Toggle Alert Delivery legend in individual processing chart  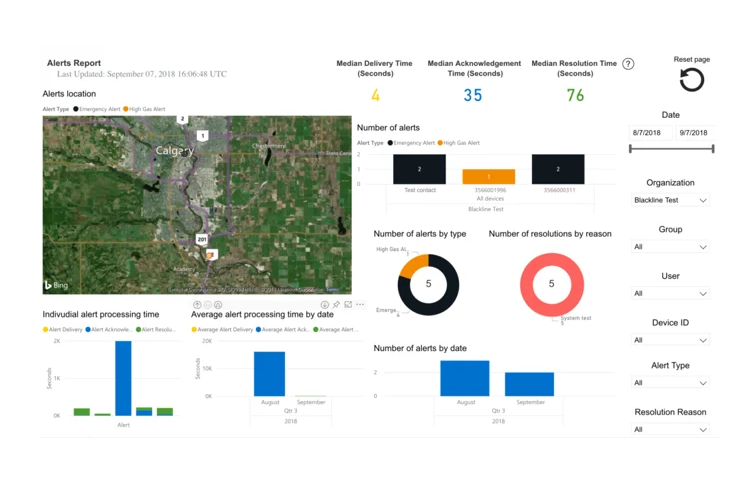[x=65, y=329]
